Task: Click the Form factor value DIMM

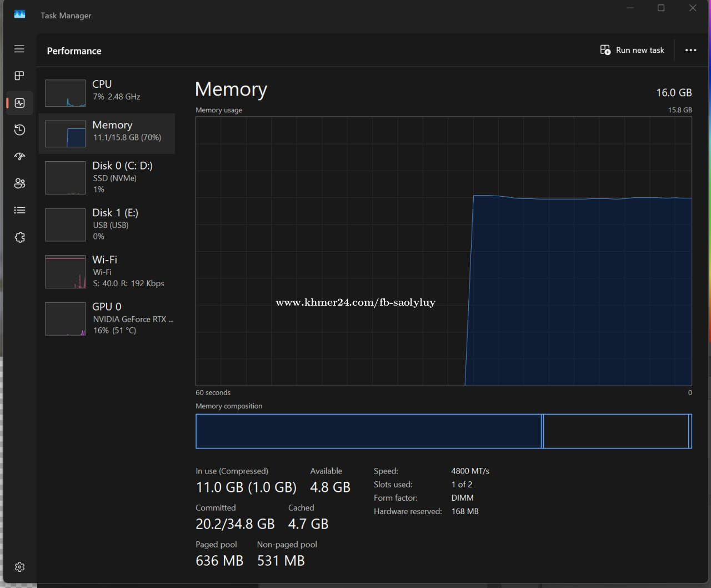Action: (x=463, y=498)
